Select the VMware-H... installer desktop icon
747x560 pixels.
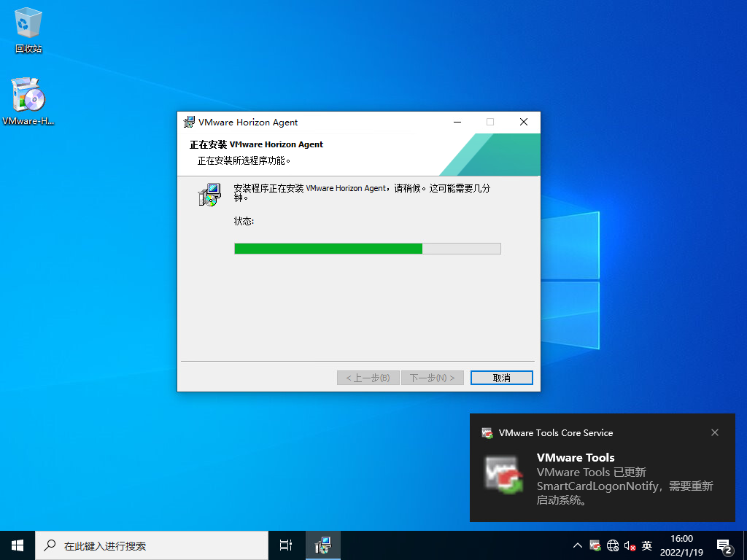pos(28,101)
